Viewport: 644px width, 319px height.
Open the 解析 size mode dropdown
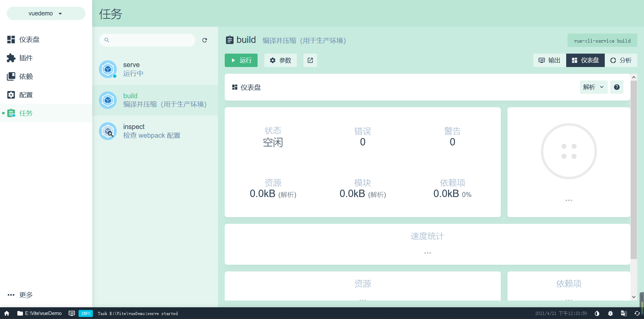click(x=594, y=87)
